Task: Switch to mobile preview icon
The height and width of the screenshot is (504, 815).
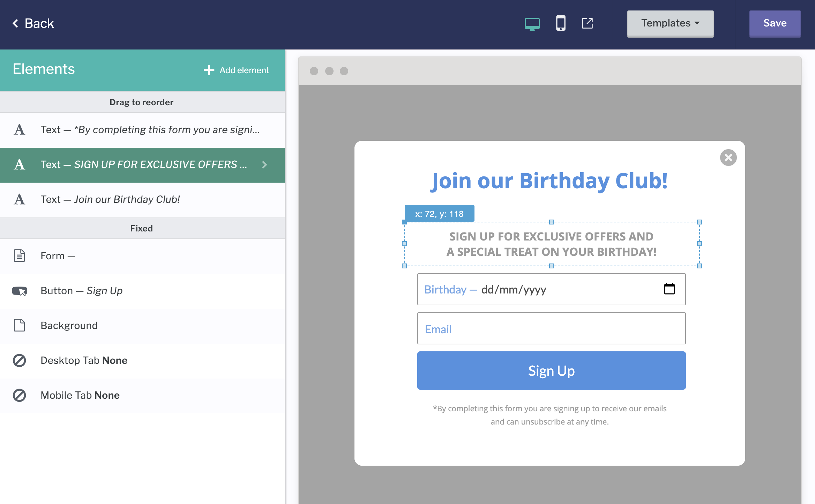Action: (561, 23)
